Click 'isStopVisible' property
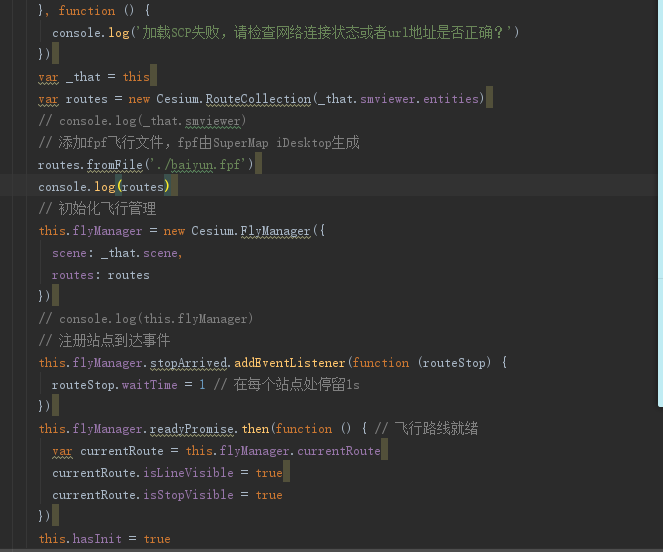Viewport: 663px width, 552px height. point(188,495)
